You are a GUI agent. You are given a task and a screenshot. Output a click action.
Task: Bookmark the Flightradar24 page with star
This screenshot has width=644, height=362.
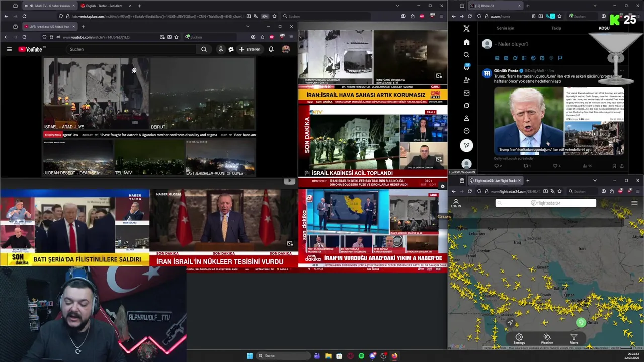coord(559,191)
